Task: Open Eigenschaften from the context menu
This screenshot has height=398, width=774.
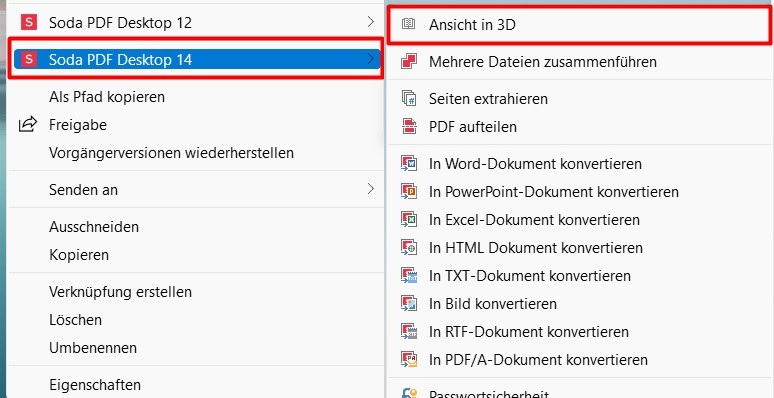Action: [95, 385]
